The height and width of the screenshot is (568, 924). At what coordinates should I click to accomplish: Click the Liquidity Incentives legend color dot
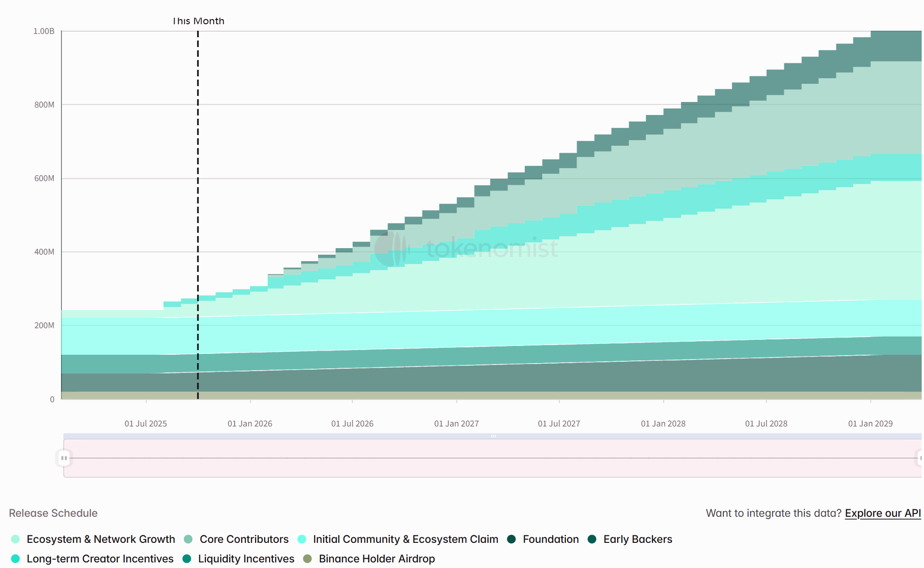click(x=186, y=559)
